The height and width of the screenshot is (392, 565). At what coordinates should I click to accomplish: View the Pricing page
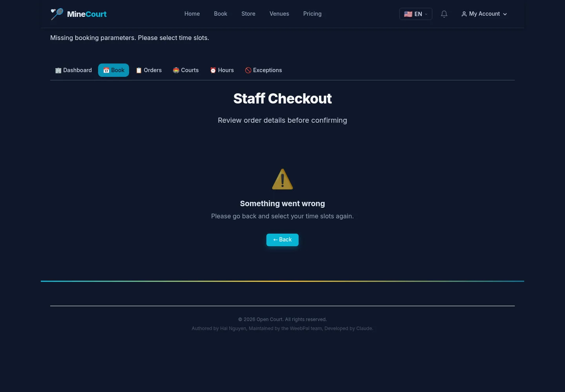tap(312, 14)
